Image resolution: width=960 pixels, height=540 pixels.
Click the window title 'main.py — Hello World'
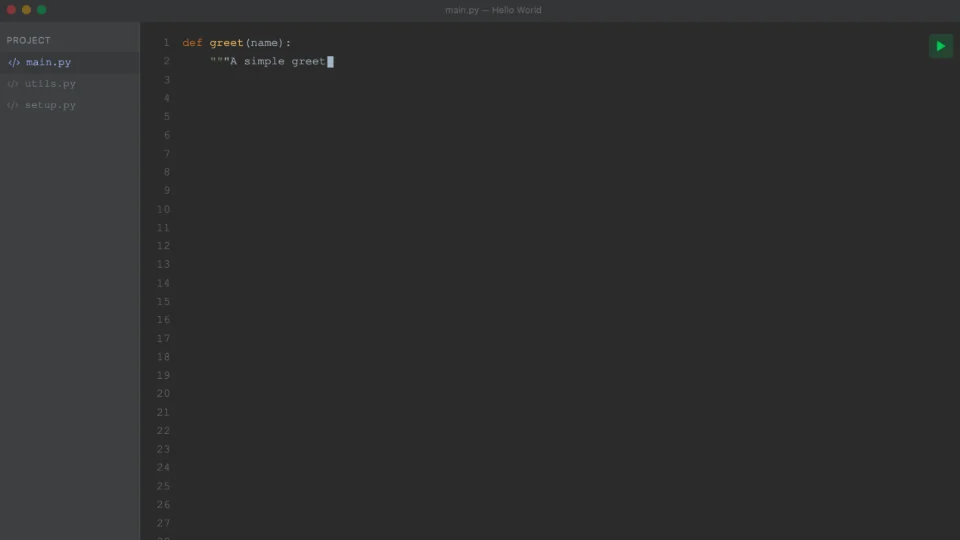coord(493,10)
